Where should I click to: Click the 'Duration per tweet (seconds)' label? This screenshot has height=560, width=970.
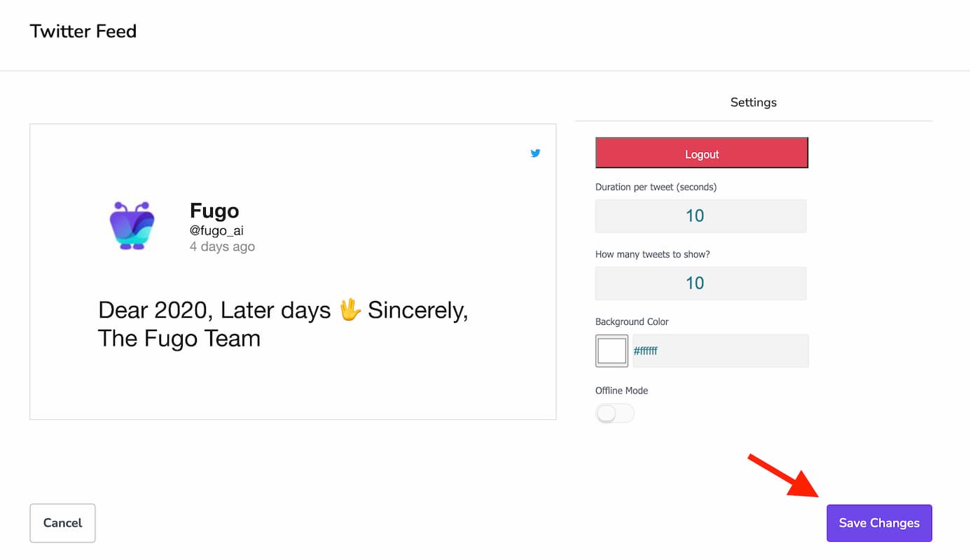click(x=656, y=187)
